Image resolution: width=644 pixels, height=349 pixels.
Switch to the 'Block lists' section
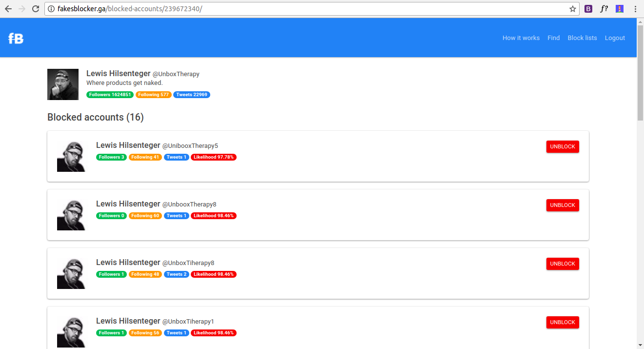tap(582, 38)
